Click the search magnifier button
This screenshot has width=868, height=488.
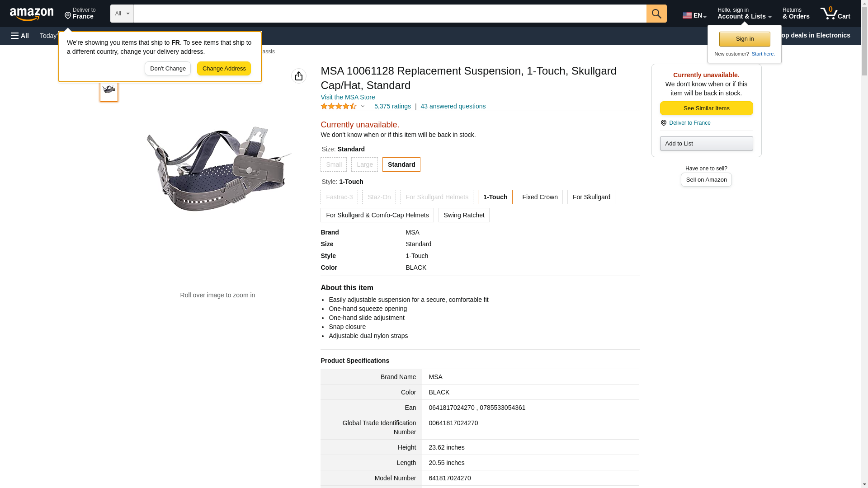pyautogui.click(x=656, y=14)
